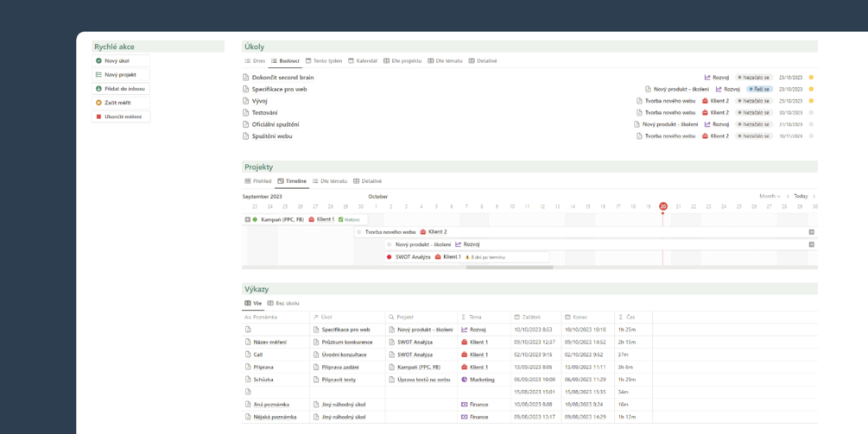Click Čas column header in Výkazy

633,318
